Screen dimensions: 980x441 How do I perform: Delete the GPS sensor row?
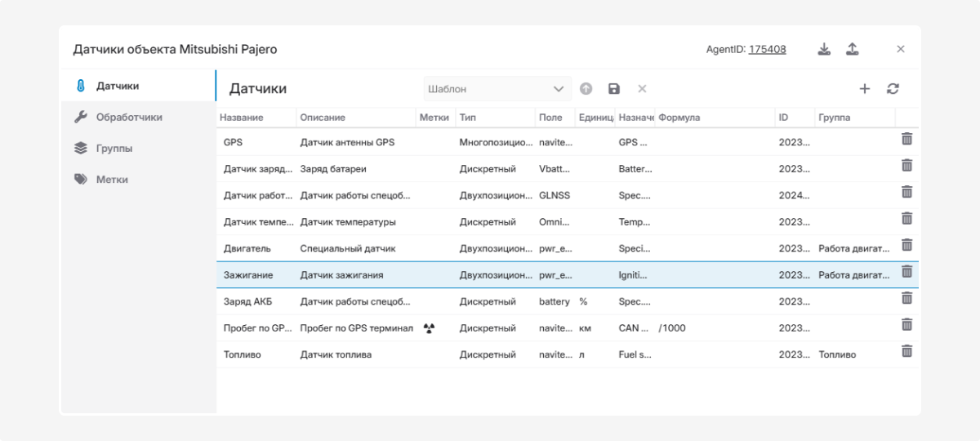point(906,140)
